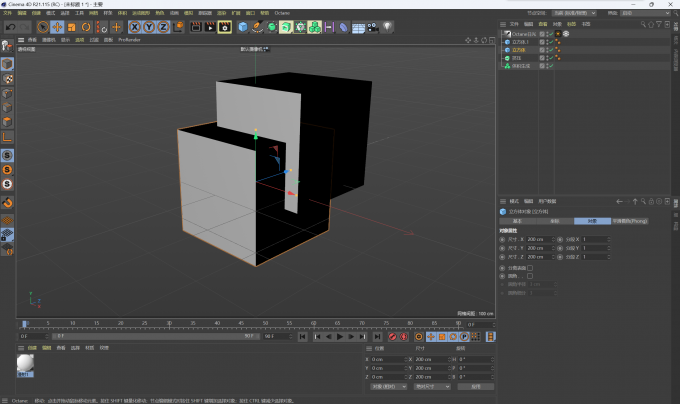Lock the Attribute Manager padlock icon
Viewport: 680px width, 404px height.
(651, 202)
